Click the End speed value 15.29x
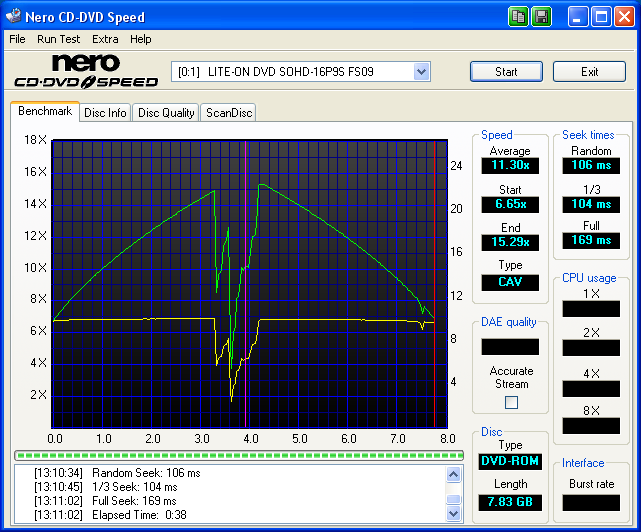 click(x=510, y=242)
